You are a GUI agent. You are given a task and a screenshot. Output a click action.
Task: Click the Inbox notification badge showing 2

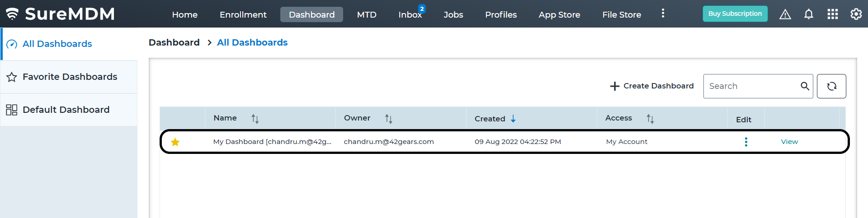point(422,9)
